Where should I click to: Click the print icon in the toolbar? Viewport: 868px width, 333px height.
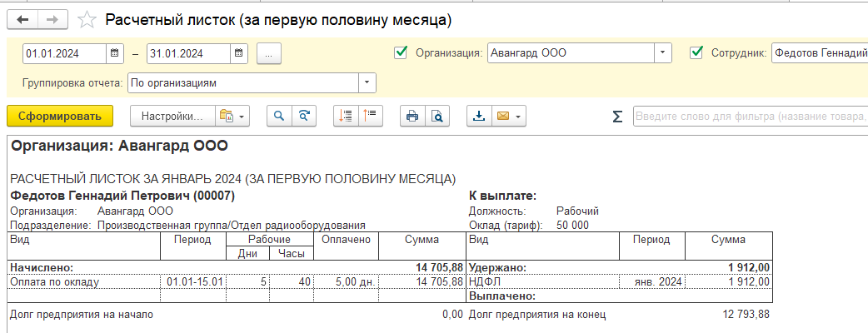[x=412, y=117]
